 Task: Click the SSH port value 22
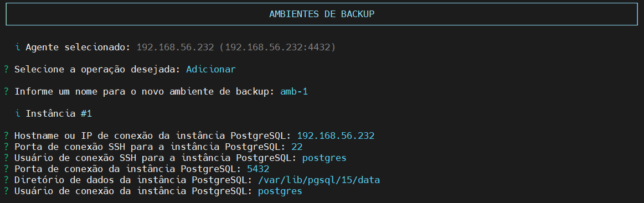tap(297, 147)
